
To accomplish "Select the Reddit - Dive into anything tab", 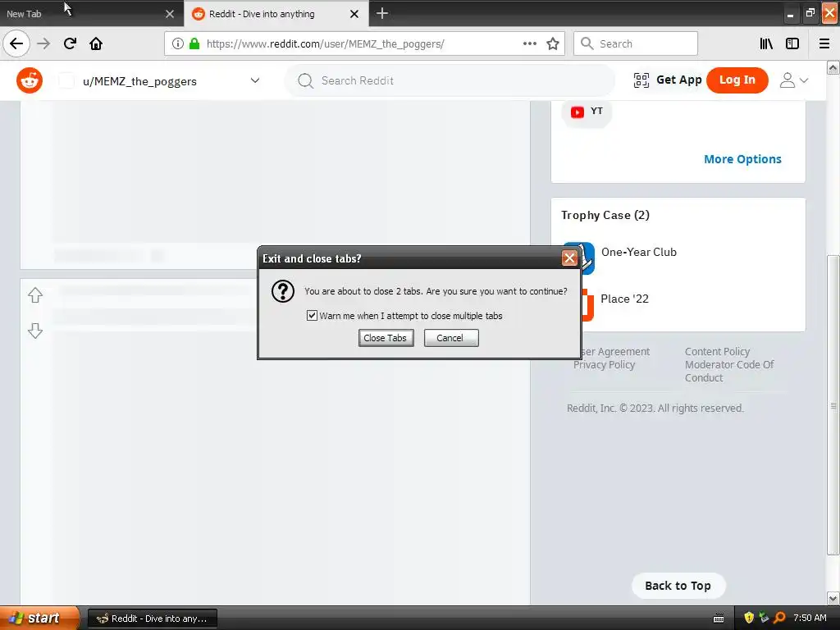I will [276, 14].
